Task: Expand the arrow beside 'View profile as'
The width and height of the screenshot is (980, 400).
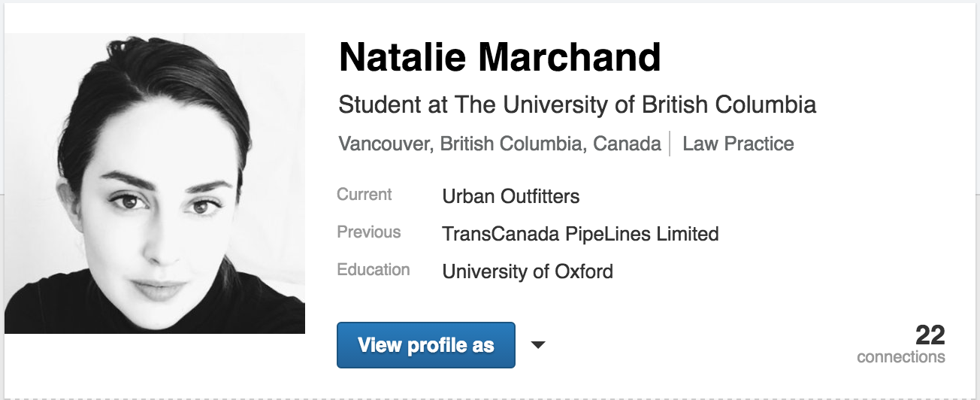Action: [537, 345]
